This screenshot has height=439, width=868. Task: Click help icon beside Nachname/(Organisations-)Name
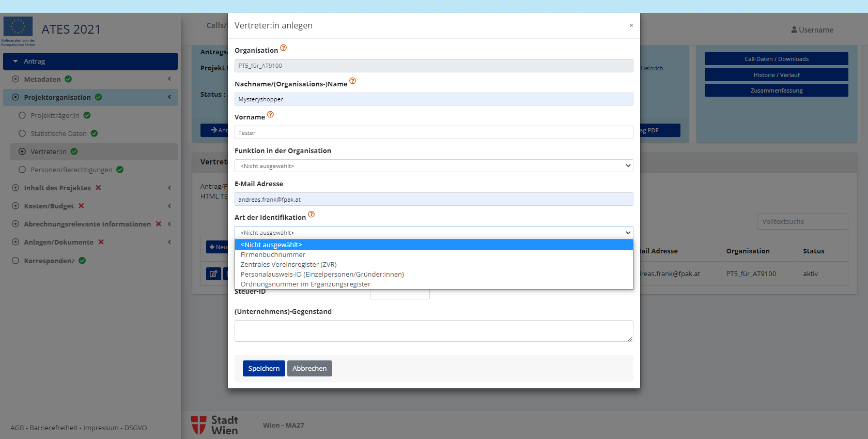[x=352, y=81]
